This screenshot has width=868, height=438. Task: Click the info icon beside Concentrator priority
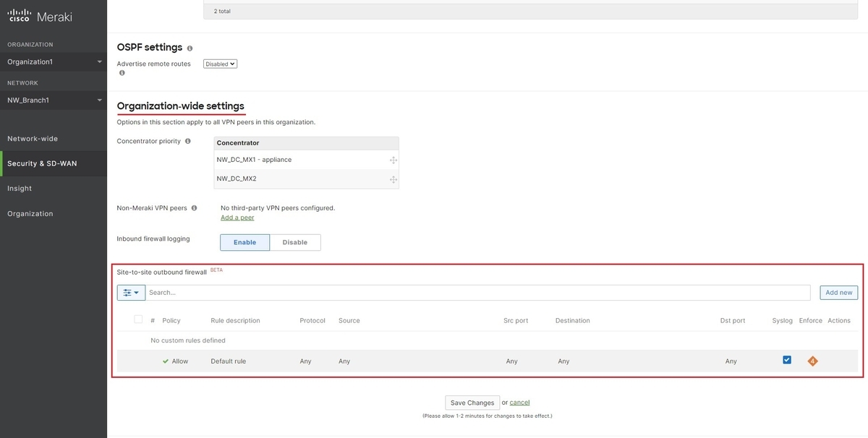[x=187, y=140]
